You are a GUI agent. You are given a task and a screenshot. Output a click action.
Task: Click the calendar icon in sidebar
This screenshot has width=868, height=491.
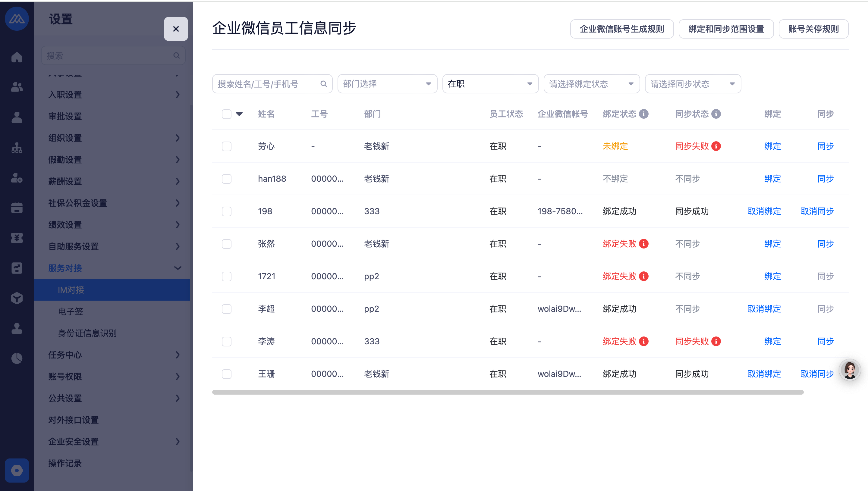click(x=17, y=208)
